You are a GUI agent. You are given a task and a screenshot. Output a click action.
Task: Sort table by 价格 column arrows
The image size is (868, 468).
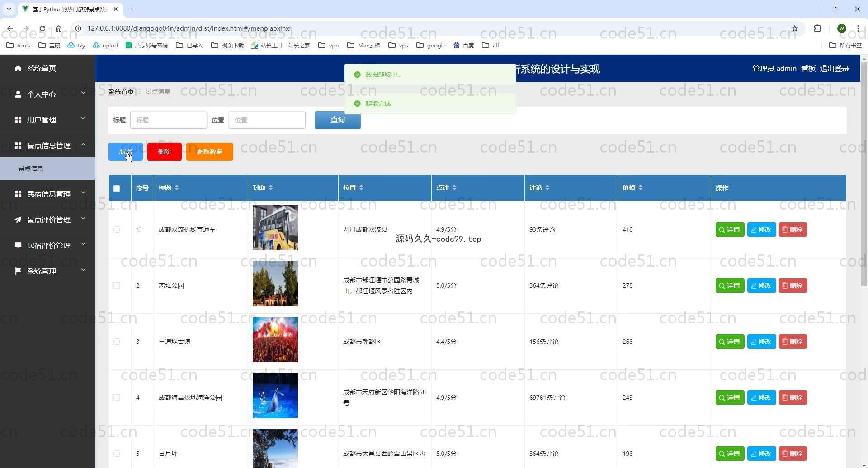[641, 188]
